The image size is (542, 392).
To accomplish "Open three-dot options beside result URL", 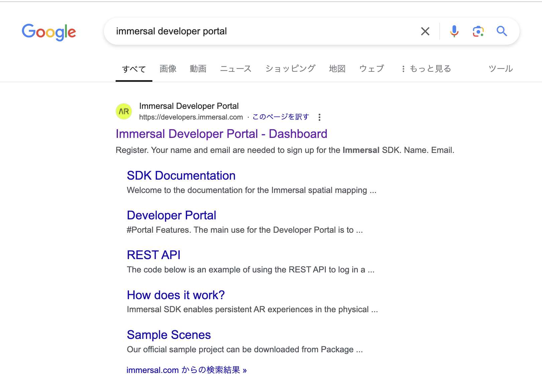I will point(319,117).
